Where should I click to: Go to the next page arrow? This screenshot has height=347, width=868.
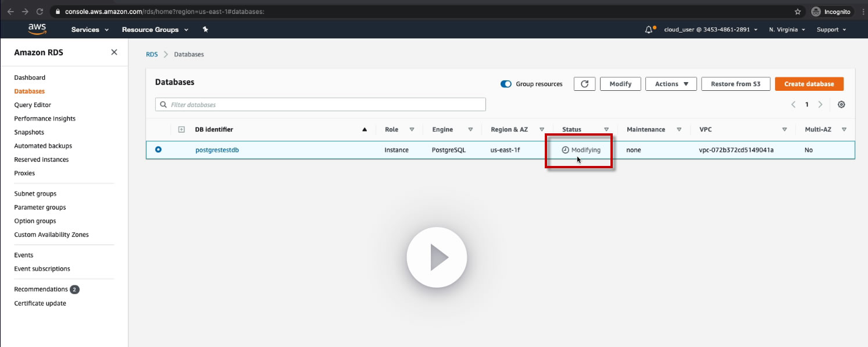820,105
